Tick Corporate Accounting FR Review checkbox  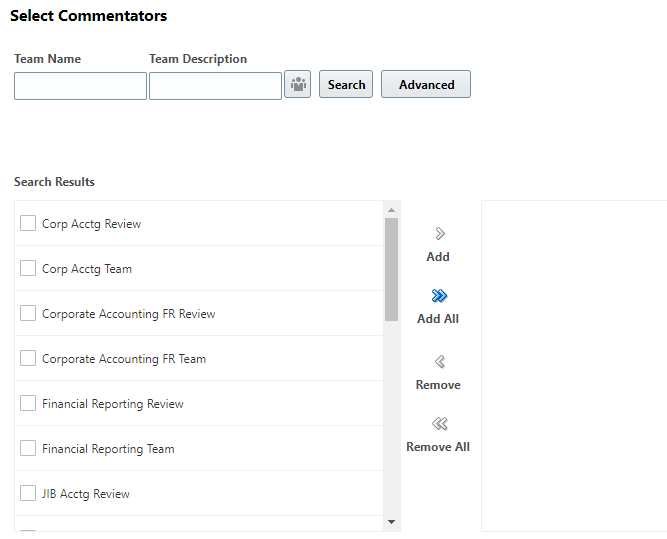(28, 314)
